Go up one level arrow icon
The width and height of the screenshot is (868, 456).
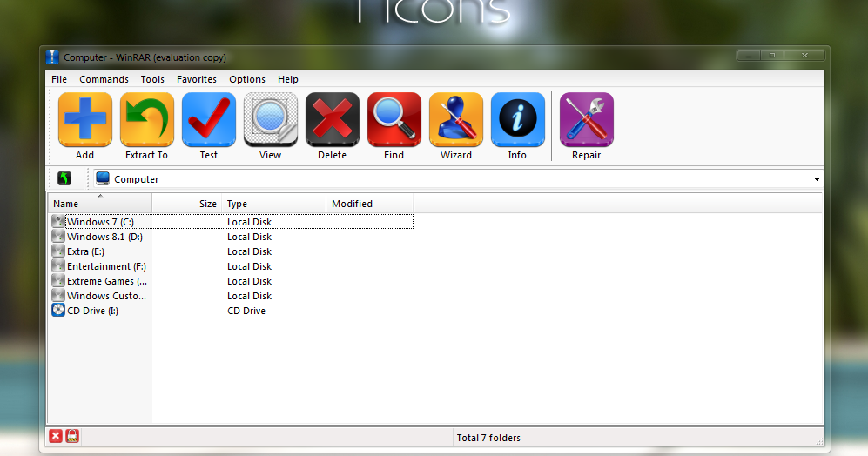(64, 178)
